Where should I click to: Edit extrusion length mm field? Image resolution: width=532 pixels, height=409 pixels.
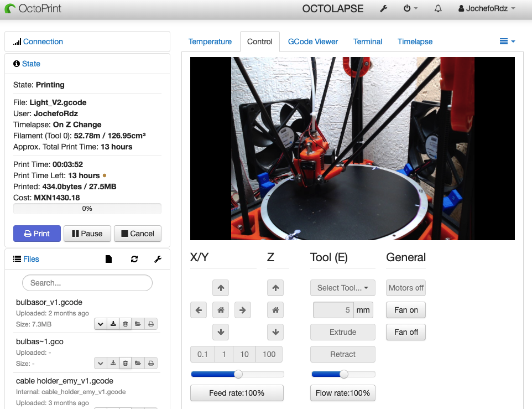pos(333,310)
